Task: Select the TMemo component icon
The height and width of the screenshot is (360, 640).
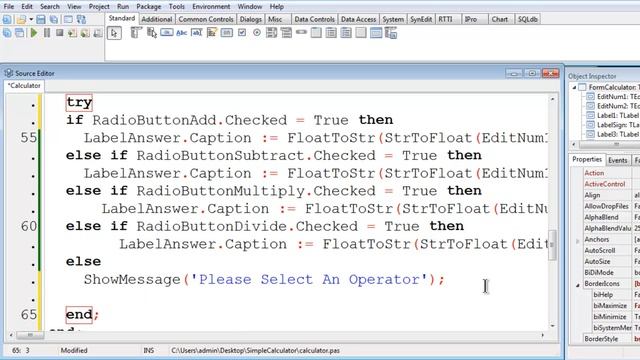Action: pyautogui.click(x=211, y=33)
